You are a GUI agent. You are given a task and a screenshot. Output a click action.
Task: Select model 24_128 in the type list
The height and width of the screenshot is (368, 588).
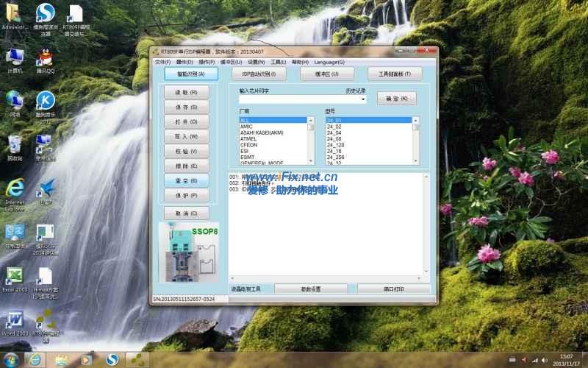(x=335, y=145)
